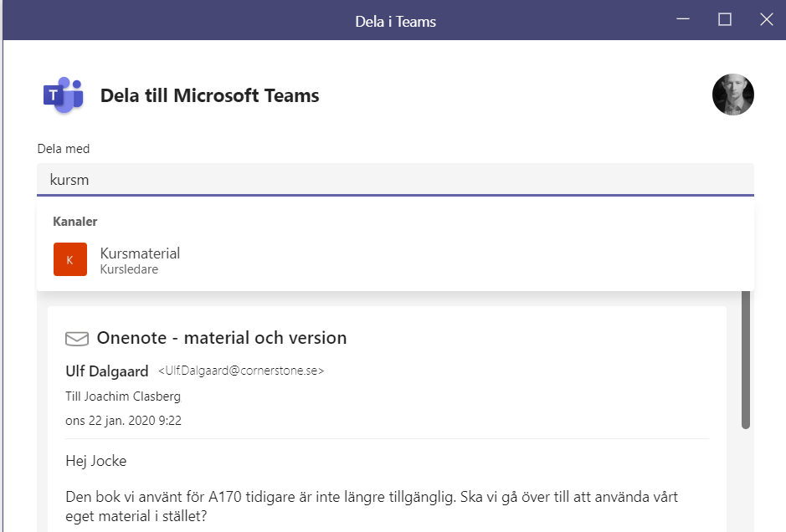
Task: Select the Kursmaterial channel suggestion
Action: coord(140,253)
